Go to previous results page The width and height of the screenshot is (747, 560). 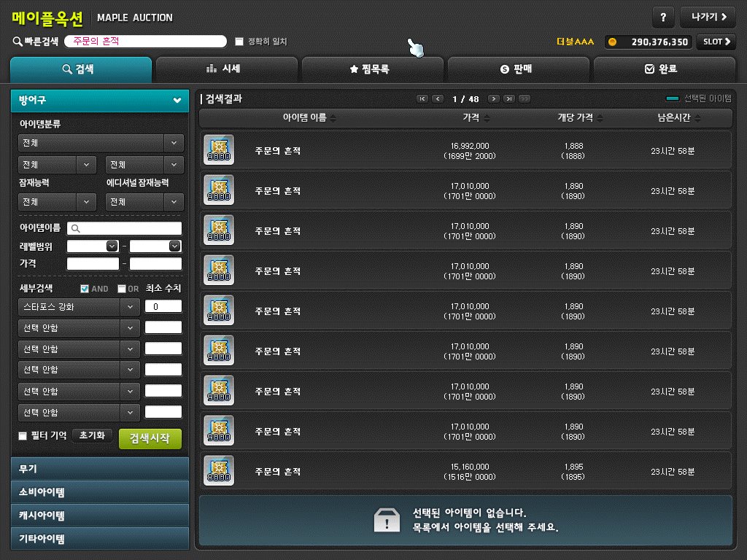438,99
